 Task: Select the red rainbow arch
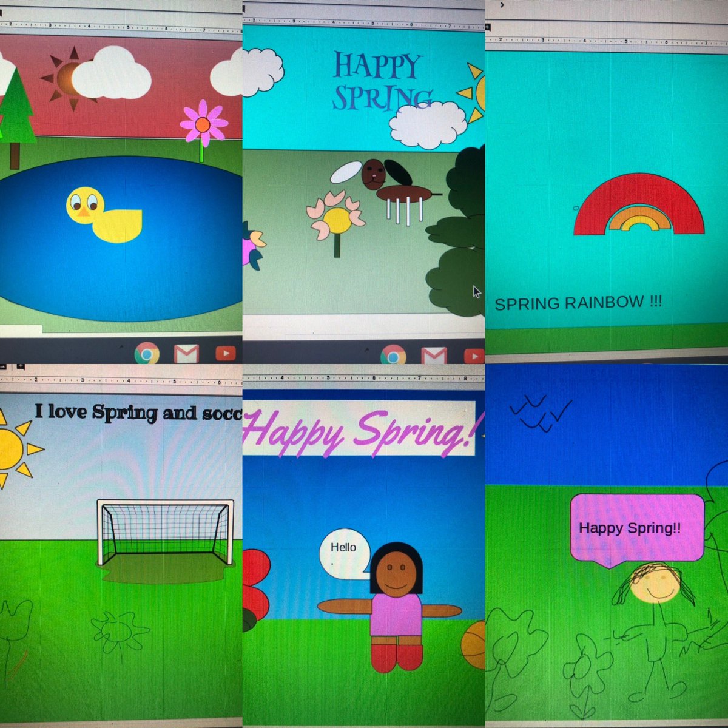coord(639,204)
